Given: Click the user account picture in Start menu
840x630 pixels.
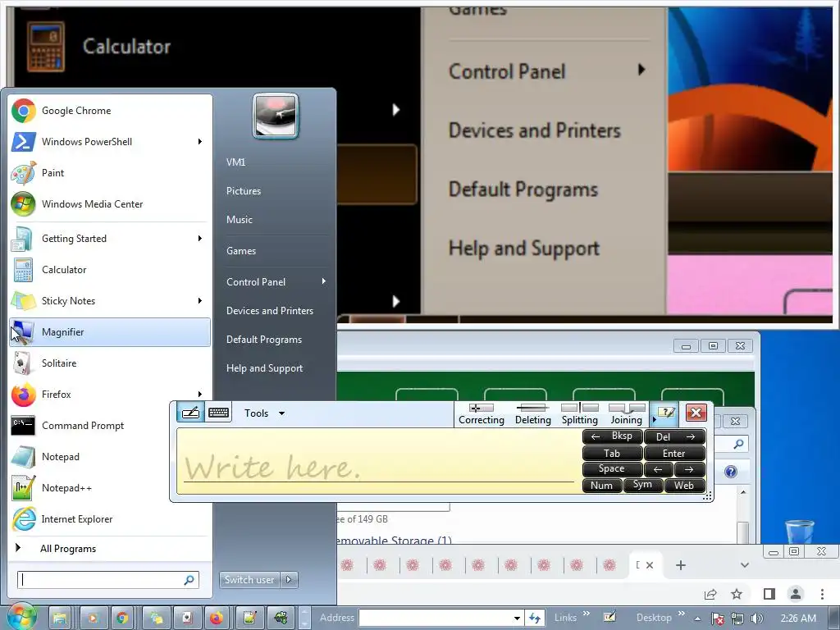Looking at the screenshot, I should click(276, 116).
